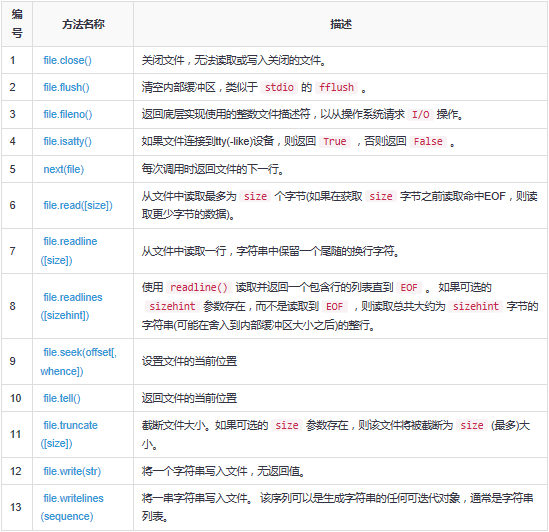Click the stdio code tag in row 2
This screenshot has width=549, height=532.
279,87
